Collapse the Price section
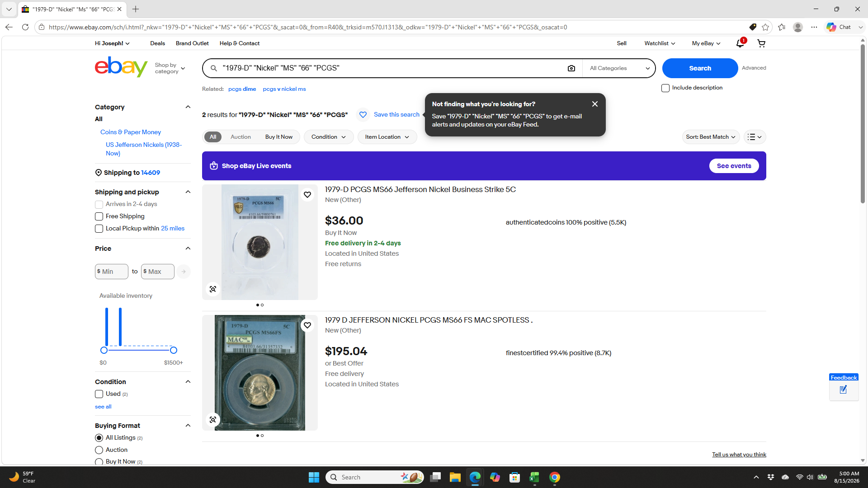Image resolution: width=868 pixels, height=488 pixels. pyautogui.click(x=188, y=249)
